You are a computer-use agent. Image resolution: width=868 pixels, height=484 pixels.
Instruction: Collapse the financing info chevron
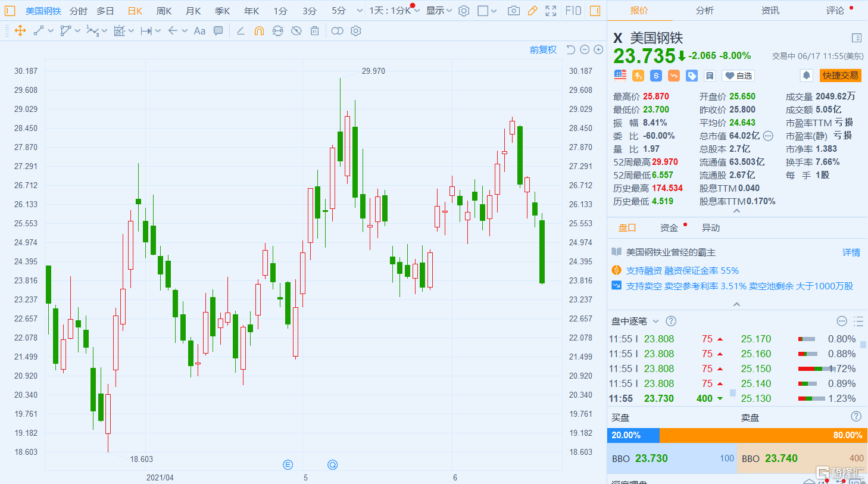tap(736, 304)
